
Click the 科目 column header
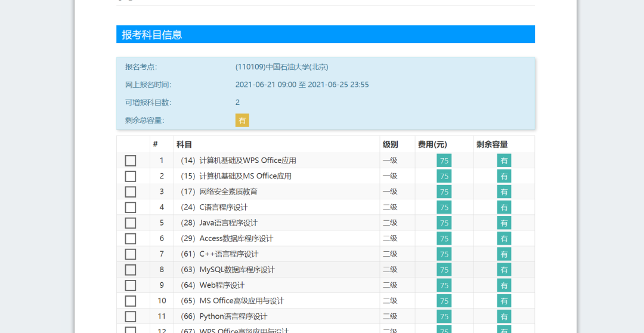pos(184,144)
